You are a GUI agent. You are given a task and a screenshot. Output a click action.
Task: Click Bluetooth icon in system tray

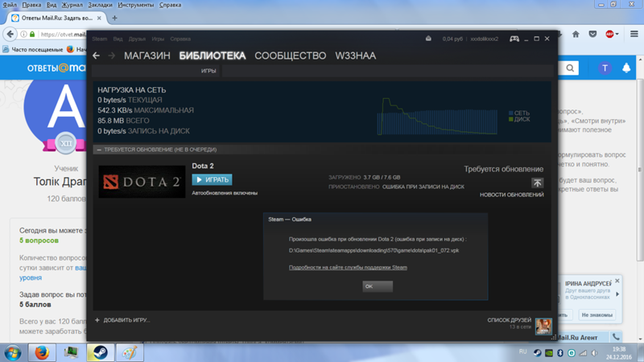[x=559, y=353]
